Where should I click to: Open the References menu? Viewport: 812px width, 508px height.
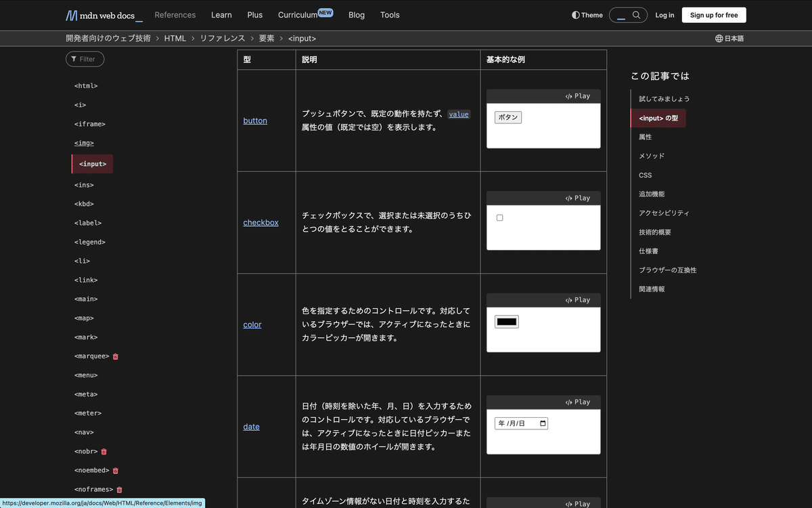point(175,15)
